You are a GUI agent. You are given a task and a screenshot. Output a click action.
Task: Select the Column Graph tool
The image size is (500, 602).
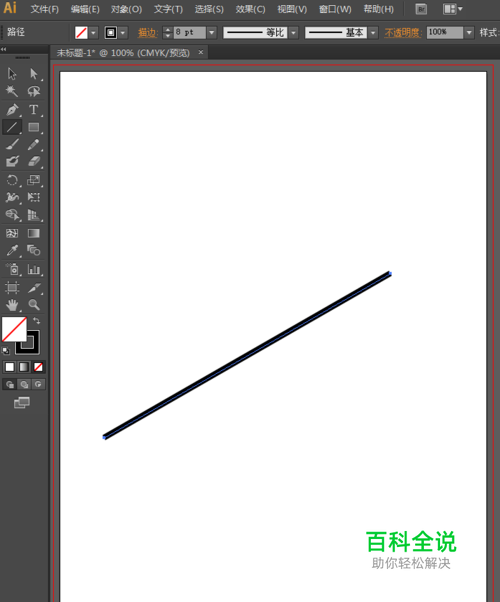pos(33,269)
